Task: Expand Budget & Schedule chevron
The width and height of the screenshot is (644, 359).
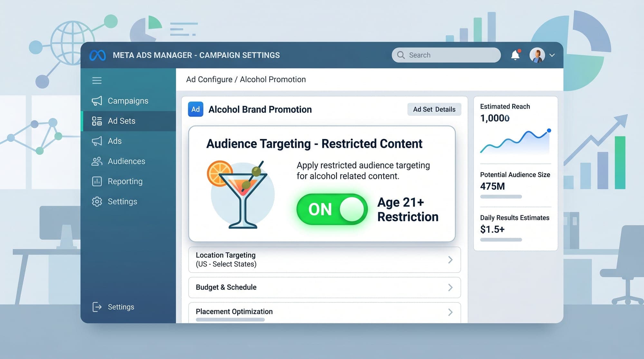Action: pos(450,287)
